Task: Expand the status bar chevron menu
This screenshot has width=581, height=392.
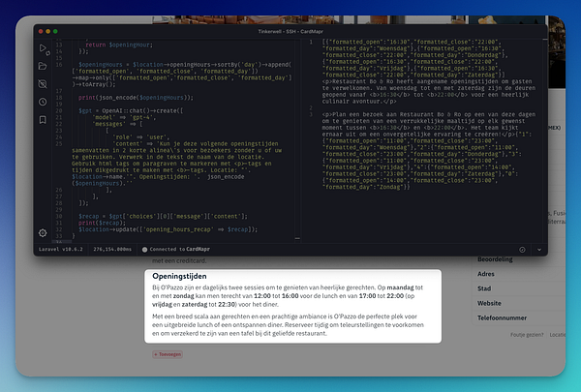Action: (539, 250)
